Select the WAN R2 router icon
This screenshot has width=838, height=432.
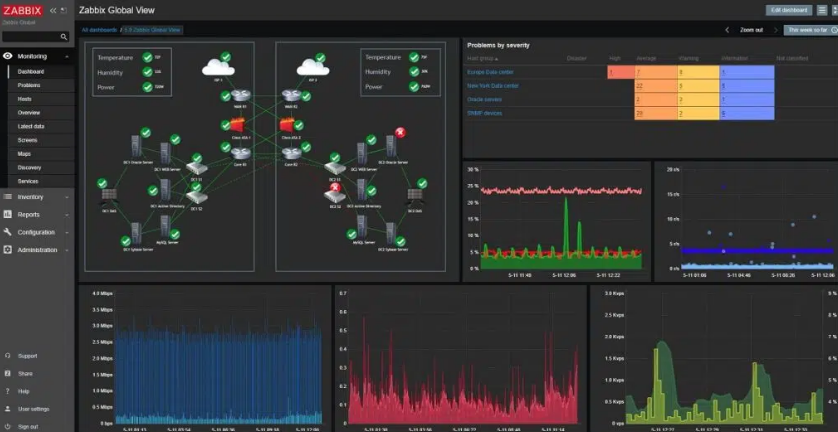(291, 96)
